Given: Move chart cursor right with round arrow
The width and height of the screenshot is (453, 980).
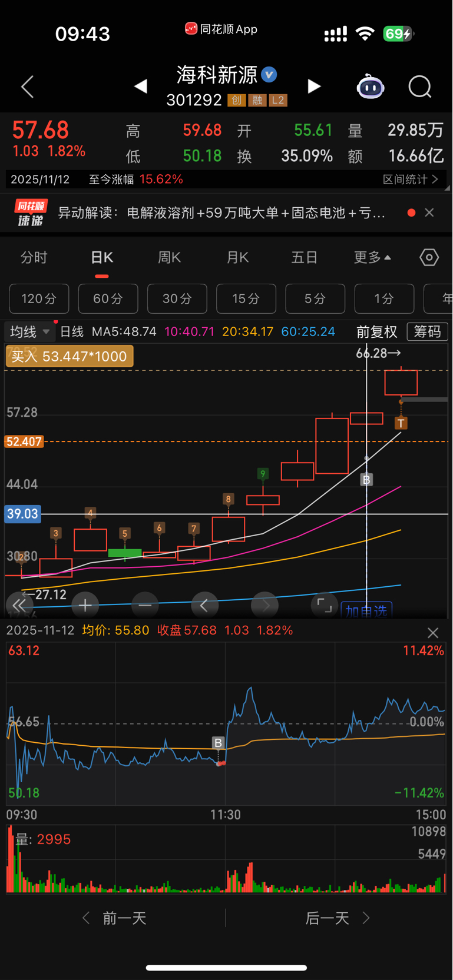Looking at the screenshot, I should point(265,604).
